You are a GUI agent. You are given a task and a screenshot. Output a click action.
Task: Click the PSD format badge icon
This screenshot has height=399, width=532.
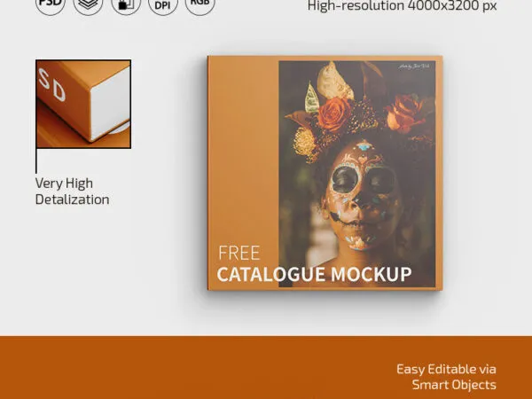coord(51,4)
